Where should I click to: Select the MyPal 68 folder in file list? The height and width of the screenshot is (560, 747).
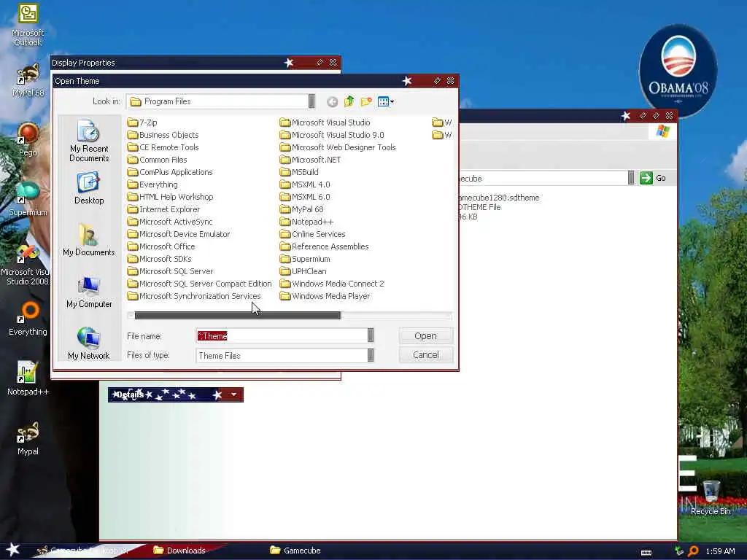302,209
